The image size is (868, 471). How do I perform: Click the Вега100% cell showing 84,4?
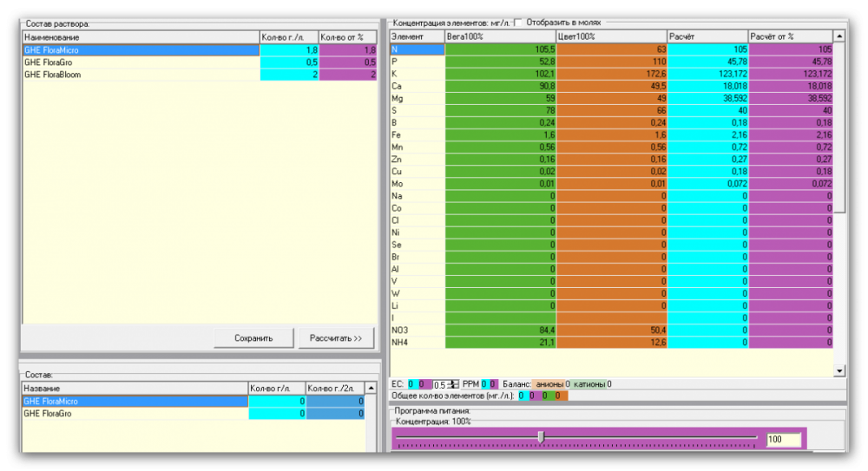tap(501, 330)
